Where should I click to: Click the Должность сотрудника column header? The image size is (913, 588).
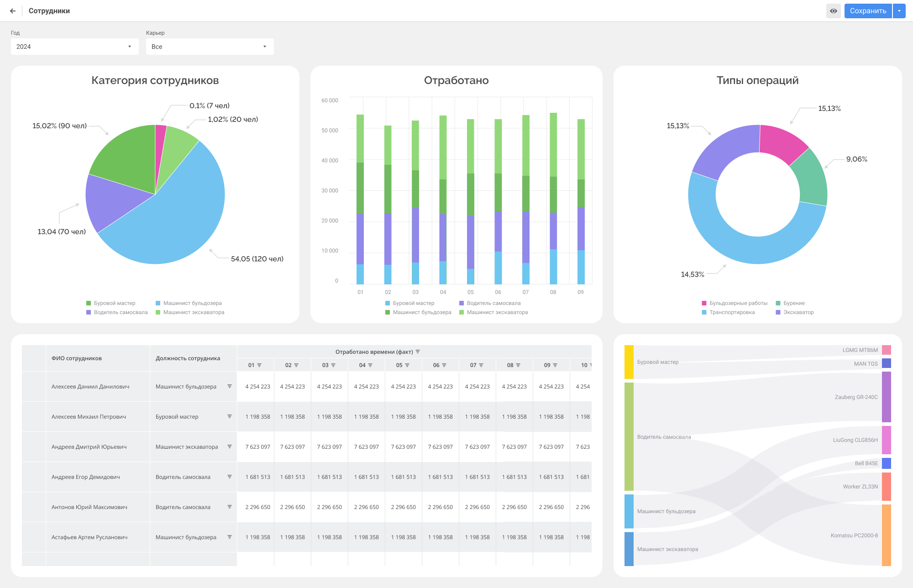(188, 358)
